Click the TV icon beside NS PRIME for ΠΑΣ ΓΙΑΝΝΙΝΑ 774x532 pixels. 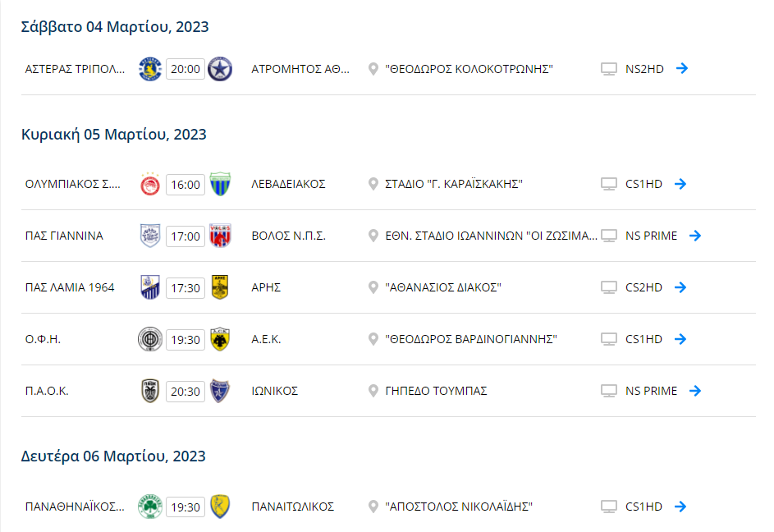click(x=609, y=236)
